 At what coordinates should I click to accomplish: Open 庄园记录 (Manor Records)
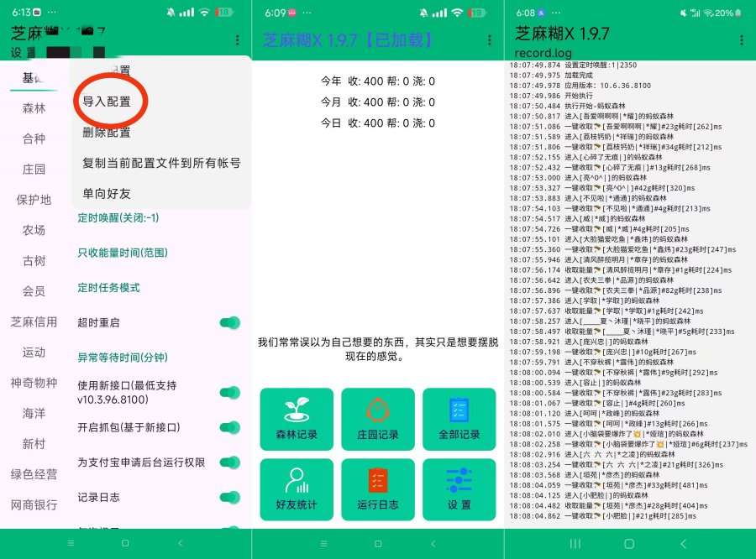coord(378,418)
